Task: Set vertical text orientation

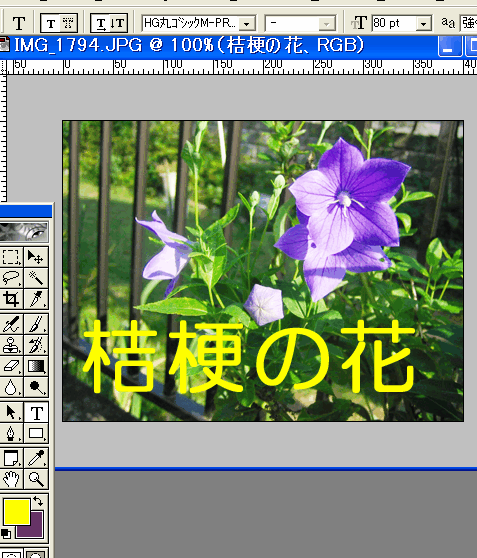Action: (x=118, y=23)
